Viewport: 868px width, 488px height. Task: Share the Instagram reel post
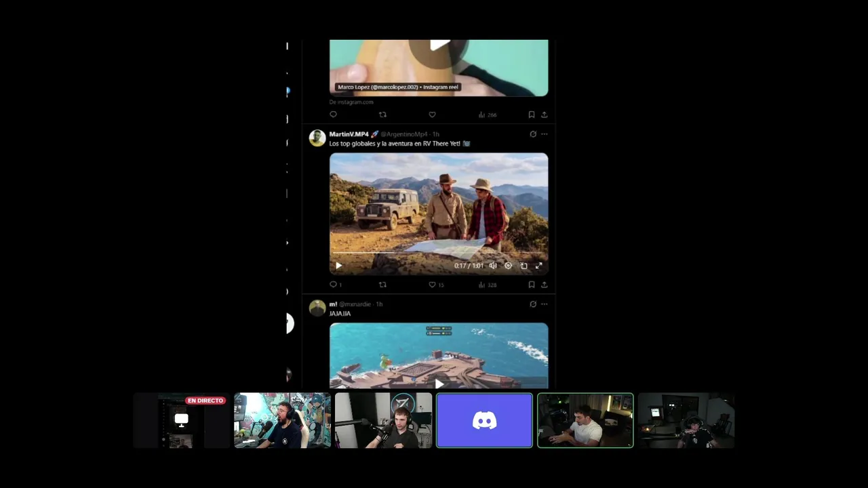click(544, 115)
